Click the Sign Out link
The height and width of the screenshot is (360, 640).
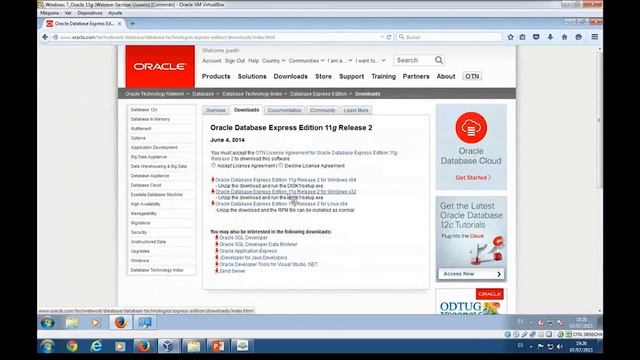pos(235,61)
